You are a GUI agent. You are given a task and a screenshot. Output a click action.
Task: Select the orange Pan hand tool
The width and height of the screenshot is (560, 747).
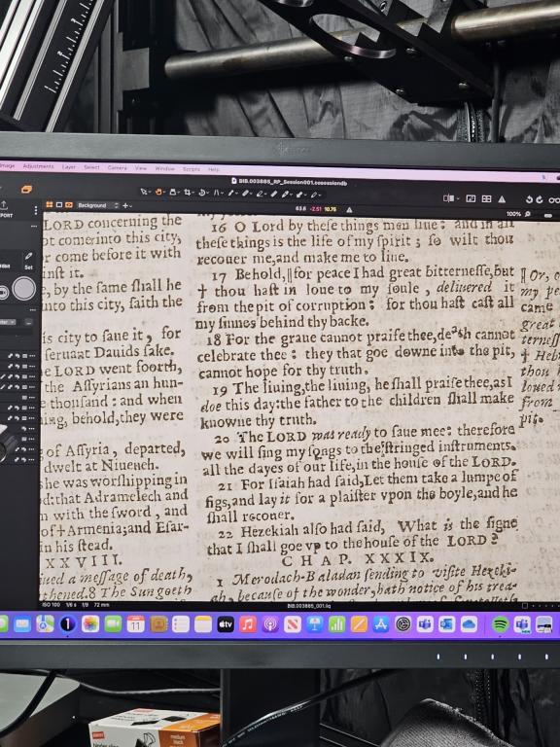159,193
